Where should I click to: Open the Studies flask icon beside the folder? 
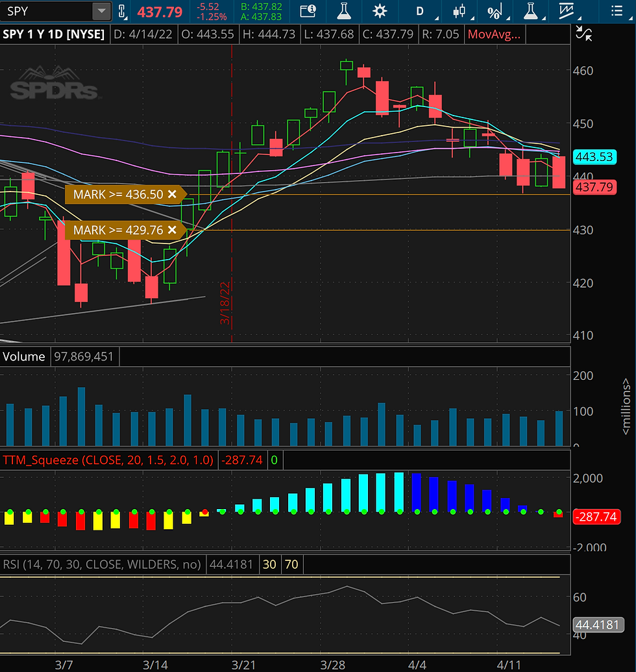point(344,11)
